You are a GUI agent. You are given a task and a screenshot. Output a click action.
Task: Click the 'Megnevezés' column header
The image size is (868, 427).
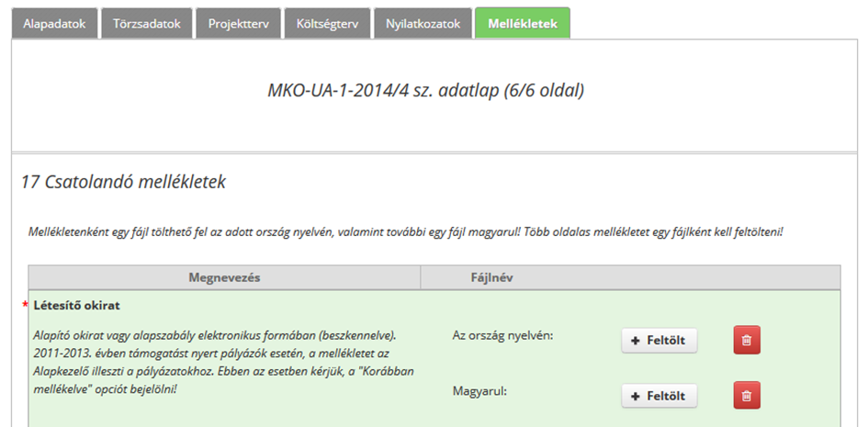pos(224,277)
